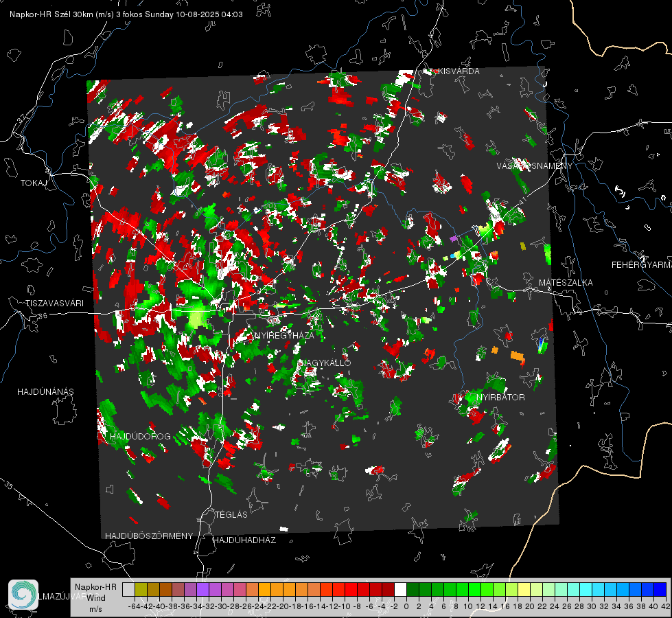672x618 pixels.
Task: Select the light gray swatch at legend start
Action: coord(128,589)
